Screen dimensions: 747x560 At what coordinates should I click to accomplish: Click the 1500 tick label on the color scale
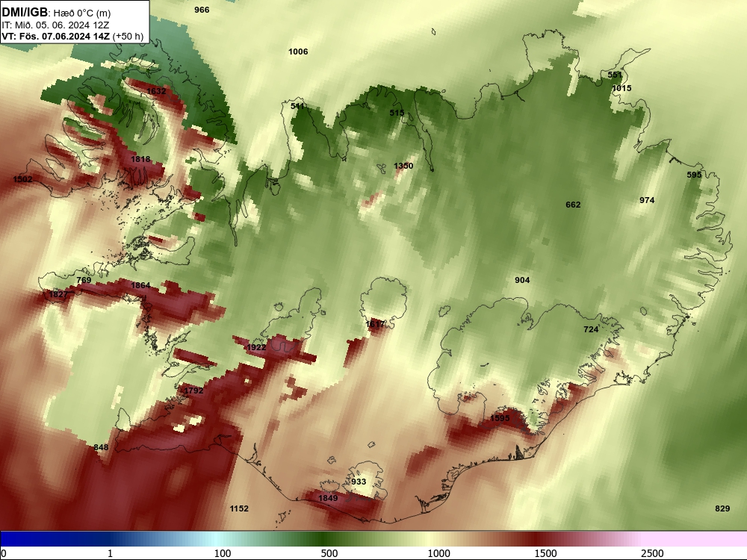(x=545, y=553)
